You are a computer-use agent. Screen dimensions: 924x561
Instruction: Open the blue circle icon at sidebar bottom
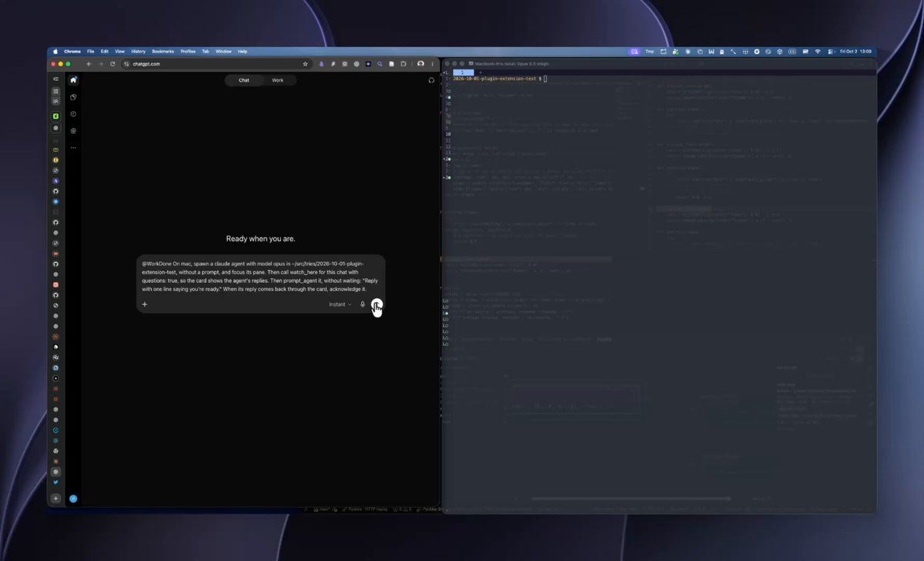coord(73,499)
